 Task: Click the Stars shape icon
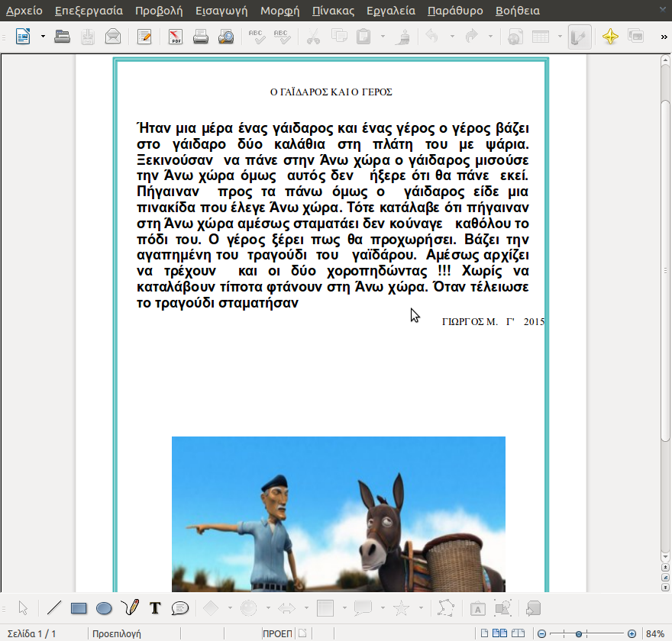(401, 608)
